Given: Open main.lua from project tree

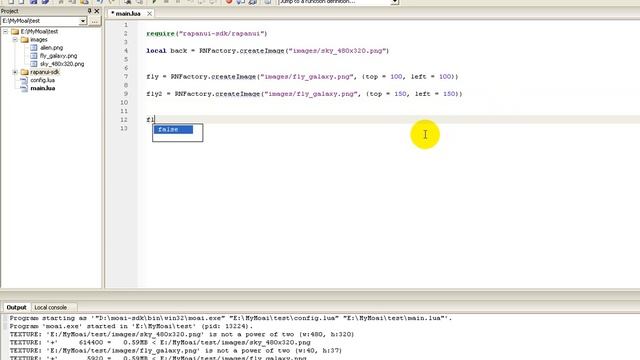Looking at the screenshot, I should (43, 88).
